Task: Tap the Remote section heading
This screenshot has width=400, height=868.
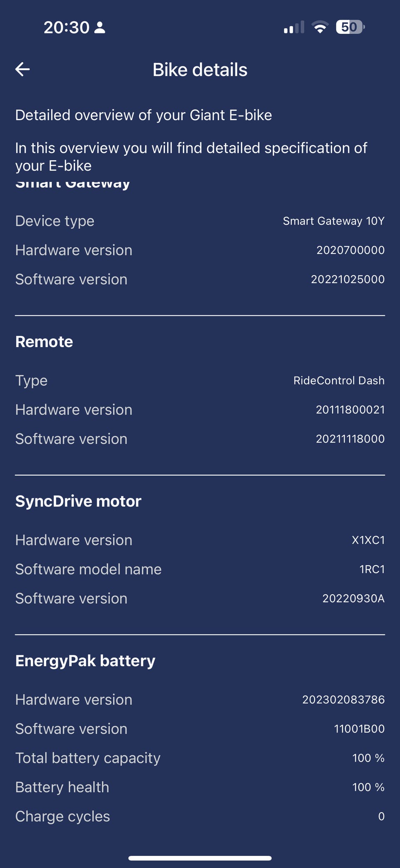Action: point(44,342)
